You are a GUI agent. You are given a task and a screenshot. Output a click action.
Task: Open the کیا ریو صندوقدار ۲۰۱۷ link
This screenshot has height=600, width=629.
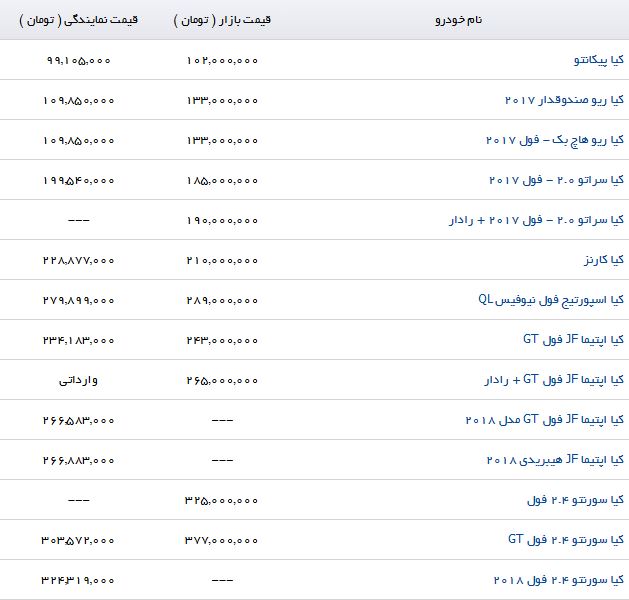(x=564, y=100)
